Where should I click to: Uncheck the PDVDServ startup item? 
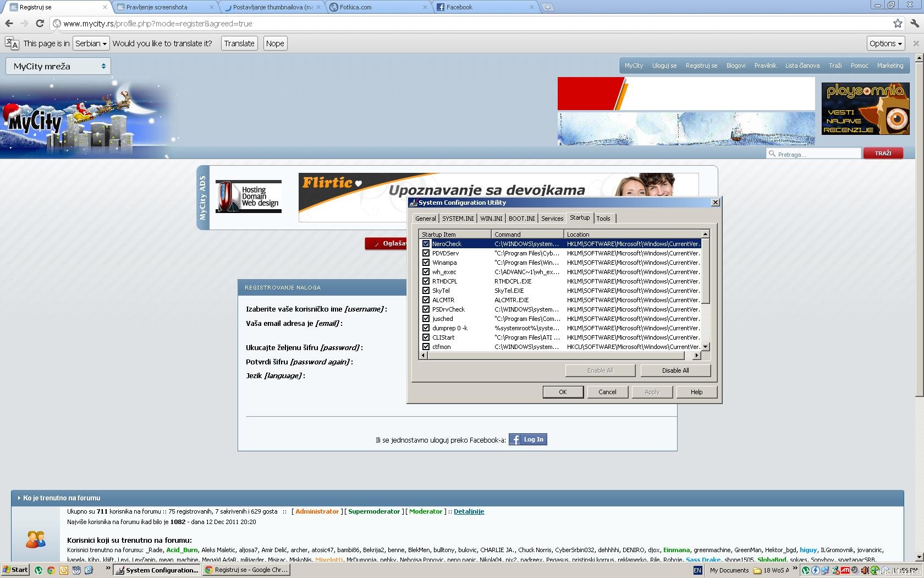coord(426,253)
